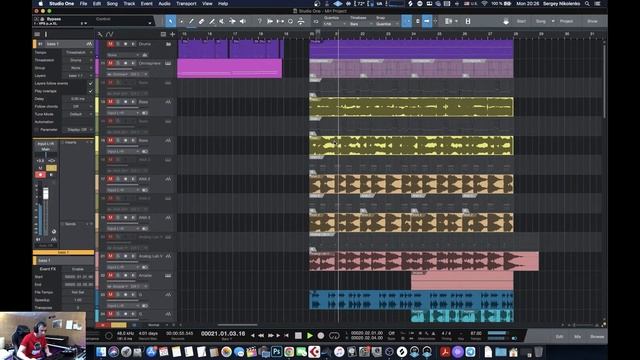
Task: Open the Group None dropdown in inspector
Action: (x=78, y=68)
